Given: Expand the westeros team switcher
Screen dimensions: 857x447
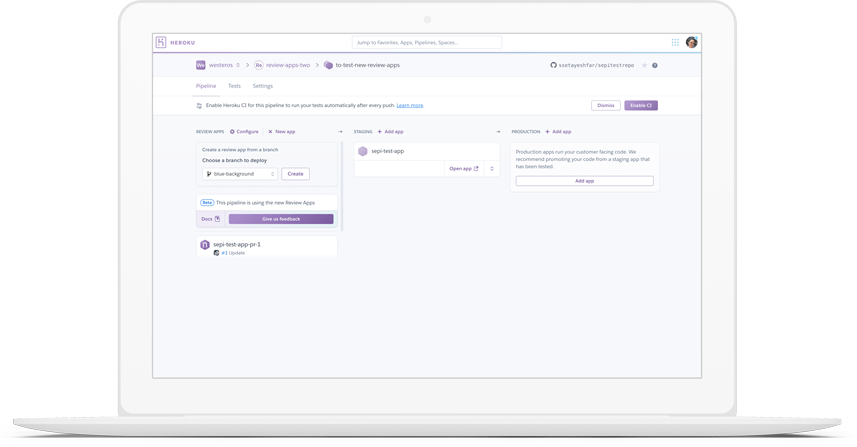Looking at the screenshot, I should [x=238, y=65].
